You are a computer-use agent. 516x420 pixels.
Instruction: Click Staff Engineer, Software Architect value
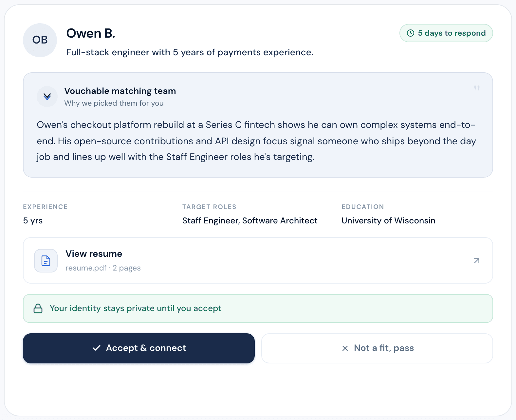(250, 221)
